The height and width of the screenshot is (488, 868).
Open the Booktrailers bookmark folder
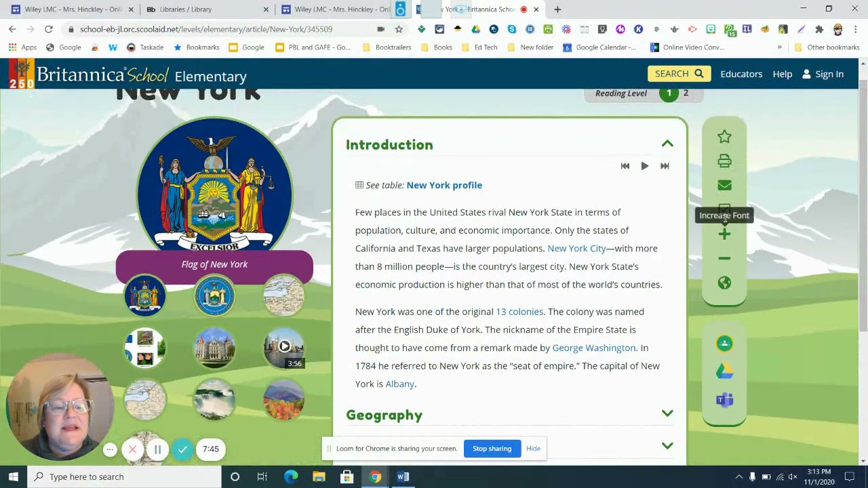[x=387, y=47]
